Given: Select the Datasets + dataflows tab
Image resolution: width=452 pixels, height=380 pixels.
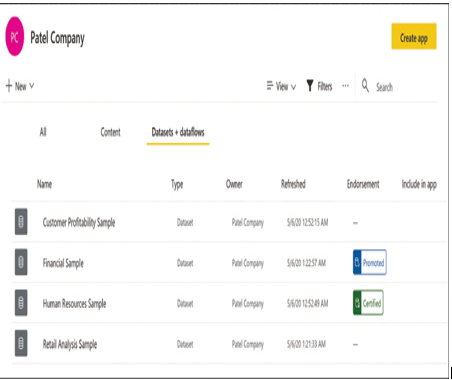Looking at the screenshot, I should coord(178,133).
